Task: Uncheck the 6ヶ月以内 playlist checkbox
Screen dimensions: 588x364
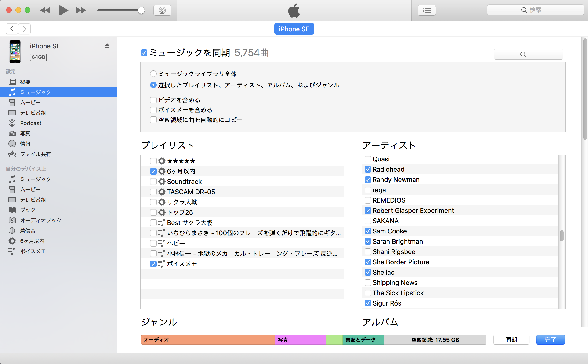Action: [x=153, y=171]
